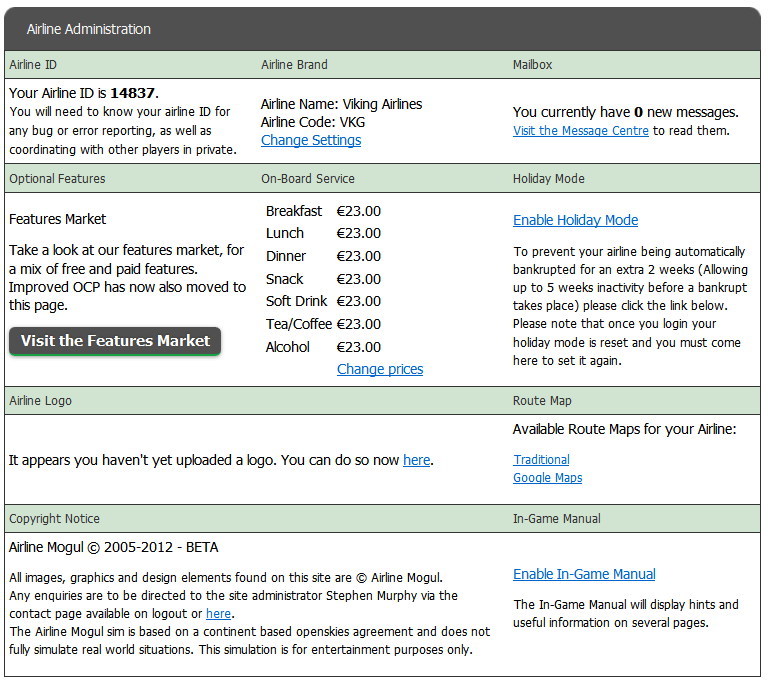The height and width of the screenshot is (683, 768).
Task: Open the Change prices link
Action: click(379, 369)
